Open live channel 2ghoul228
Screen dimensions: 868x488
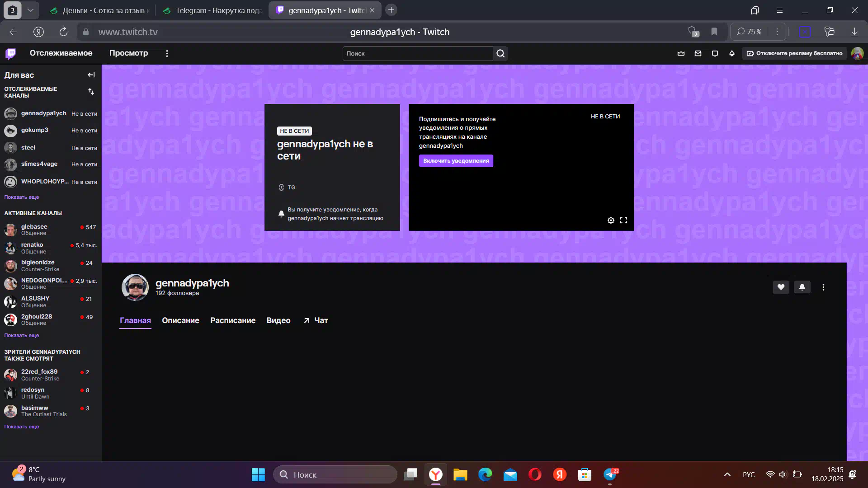[51, 319]
